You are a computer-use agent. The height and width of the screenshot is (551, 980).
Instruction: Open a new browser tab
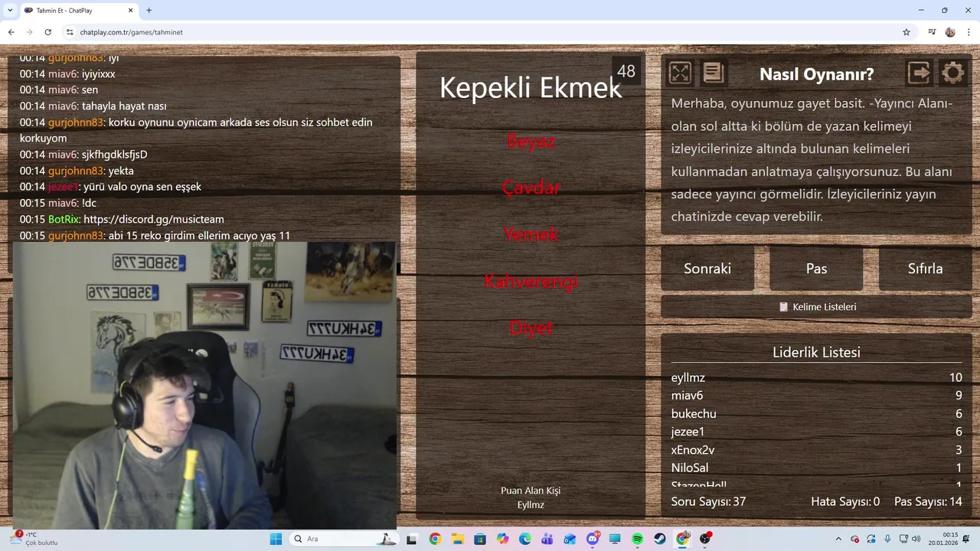pos(149,11)
